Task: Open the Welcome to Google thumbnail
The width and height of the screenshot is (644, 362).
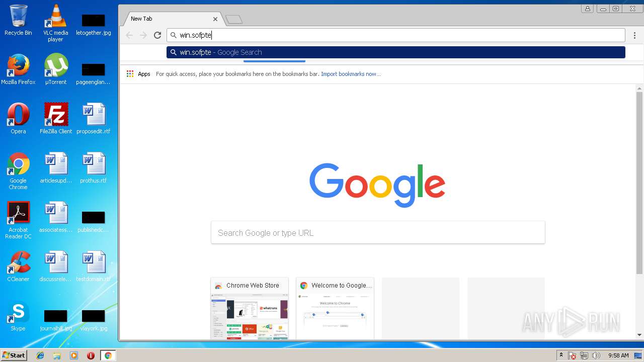Action: (x=335, y=308)
